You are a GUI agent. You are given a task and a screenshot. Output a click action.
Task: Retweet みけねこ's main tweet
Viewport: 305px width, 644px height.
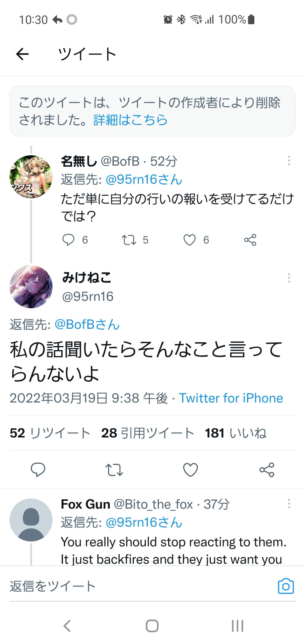(114, 469)
